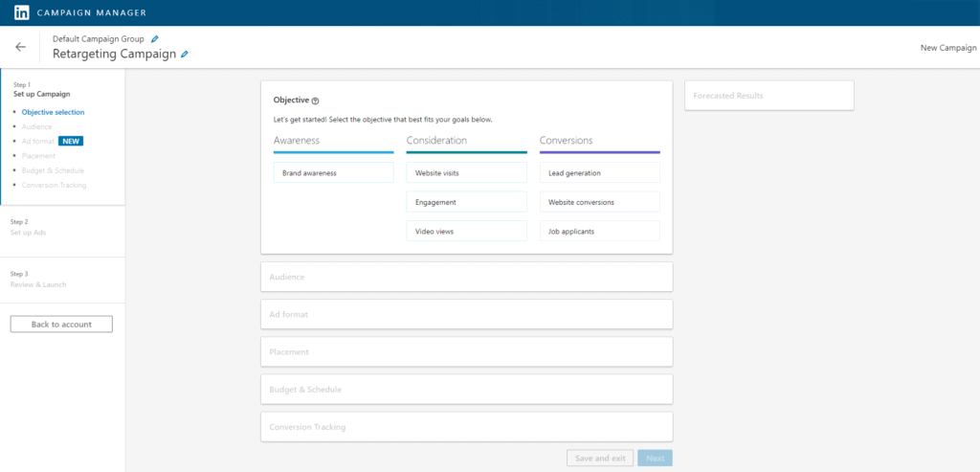Click the Conversions column heading
The image size is (980, 472).
[567, 141]
